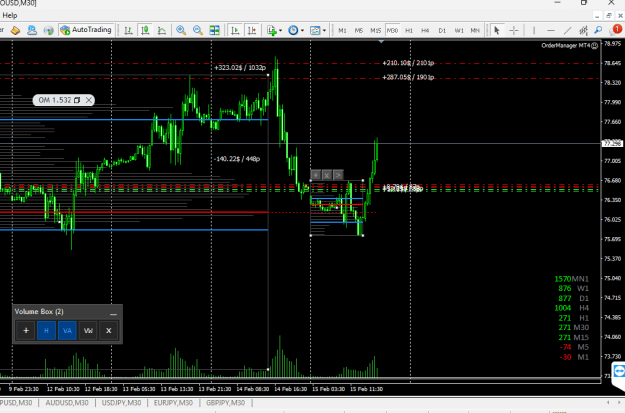The width and height of the screenshot is (625, 413).
Task: Switch to the AUDUSD,M30 chart tab
Action: [x=67, y=403]
